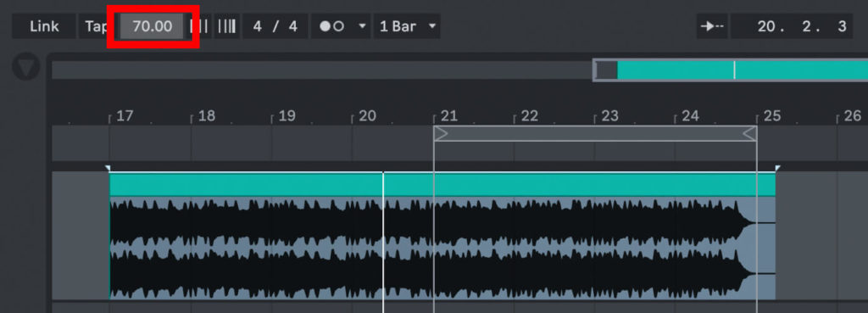Click the teal section of arrangement overview
868x313 pixels.
click(743, 70)
